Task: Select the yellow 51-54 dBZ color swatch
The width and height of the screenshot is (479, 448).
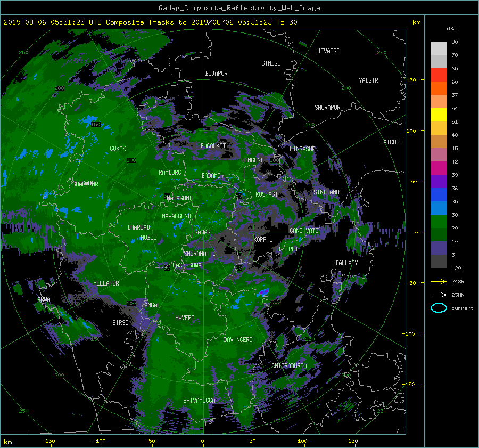Action: [439, 115]
